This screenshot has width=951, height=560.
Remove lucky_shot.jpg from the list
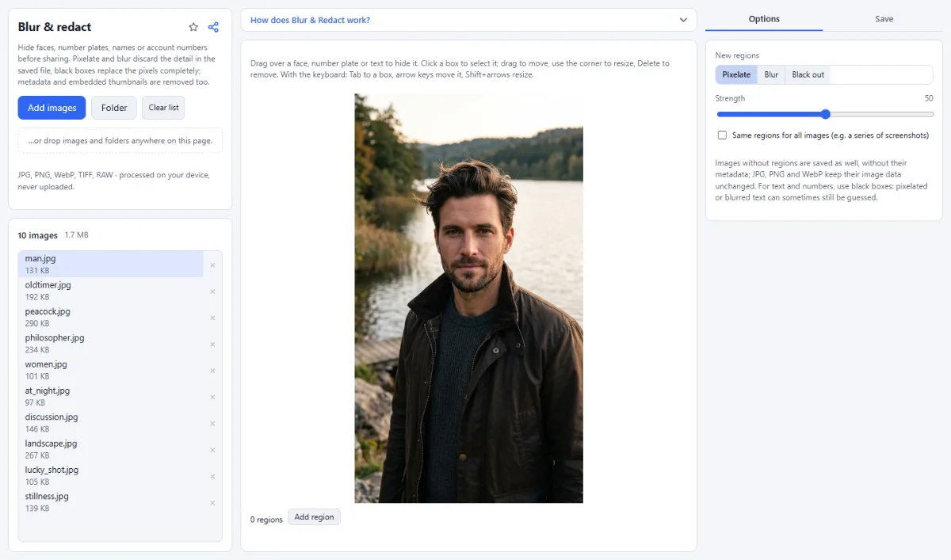pos(212,476)
